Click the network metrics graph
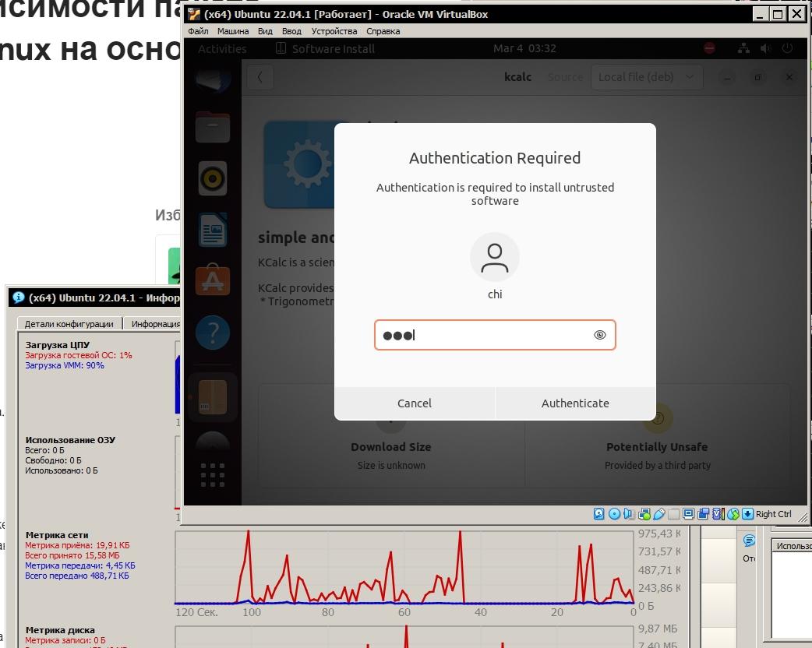 click(x=404, y=567)
